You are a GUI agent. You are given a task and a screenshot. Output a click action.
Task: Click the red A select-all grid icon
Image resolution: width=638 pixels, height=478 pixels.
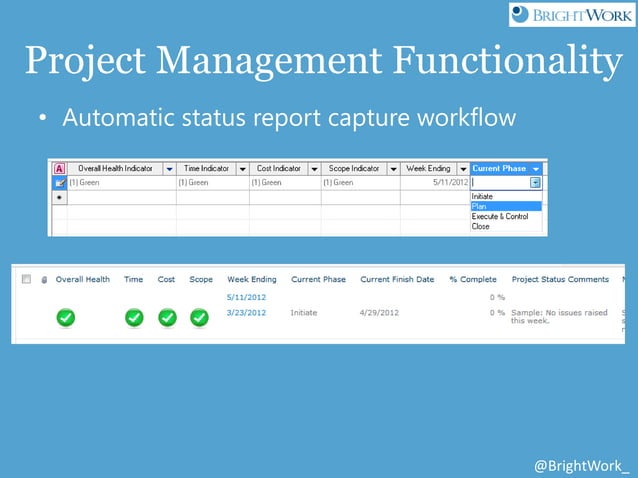(x=59, y=168)
